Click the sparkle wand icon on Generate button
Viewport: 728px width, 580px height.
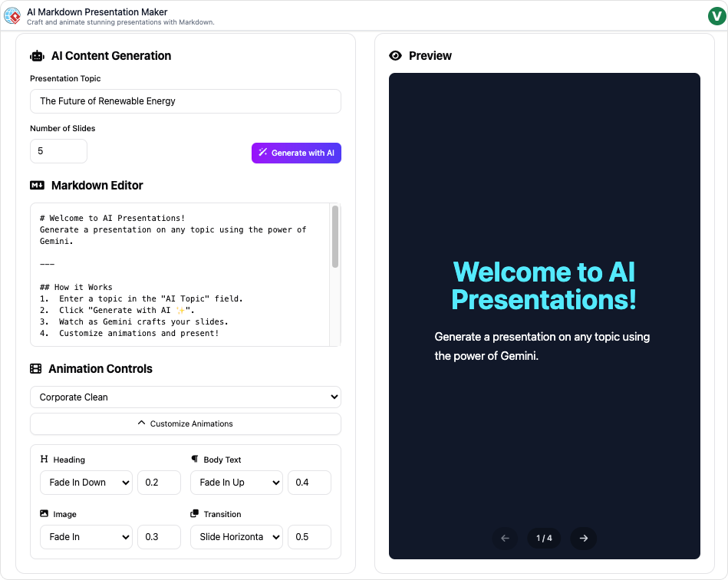(x=264, y=153)
